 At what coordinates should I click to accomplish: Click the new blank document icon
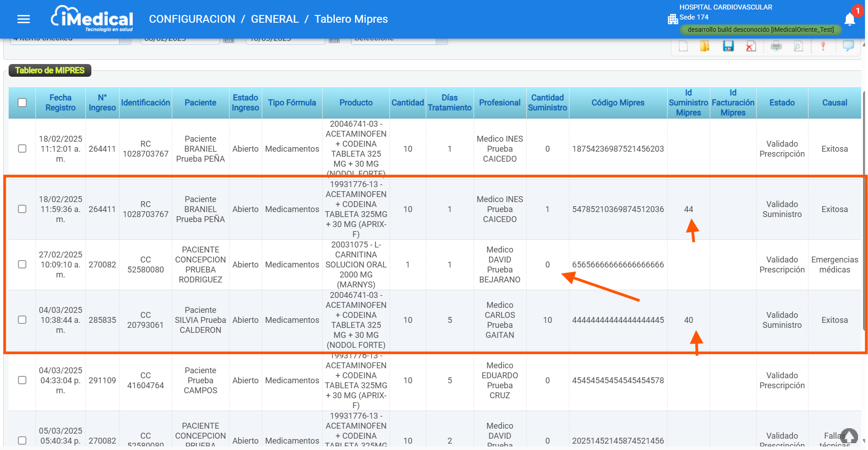point(683,46)
